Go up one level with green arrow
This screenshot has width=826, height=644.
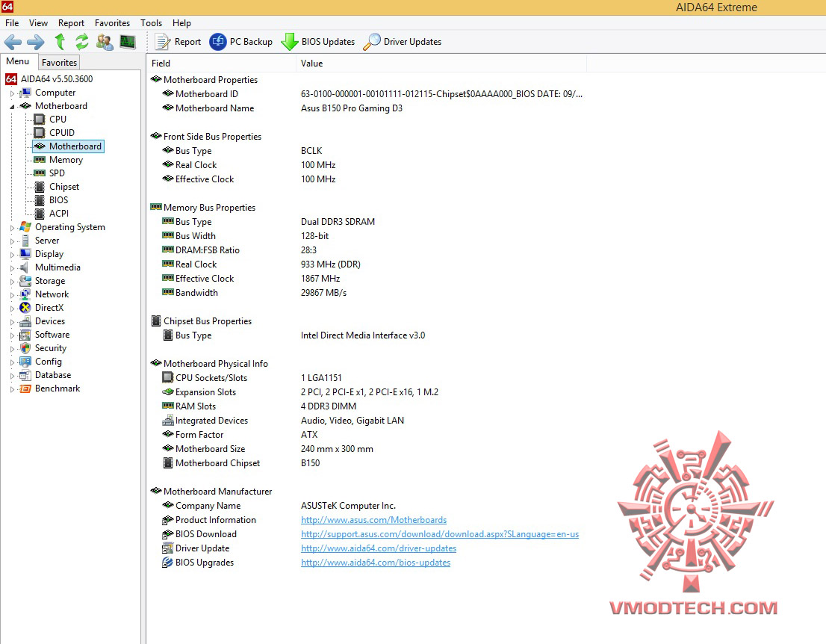(60, 42)
